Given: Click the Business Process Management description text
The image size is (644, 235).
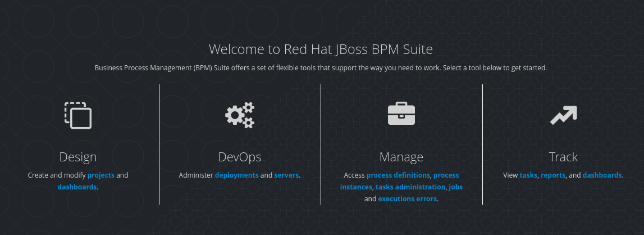Looking at the screenshot, I should coord(321,67).
